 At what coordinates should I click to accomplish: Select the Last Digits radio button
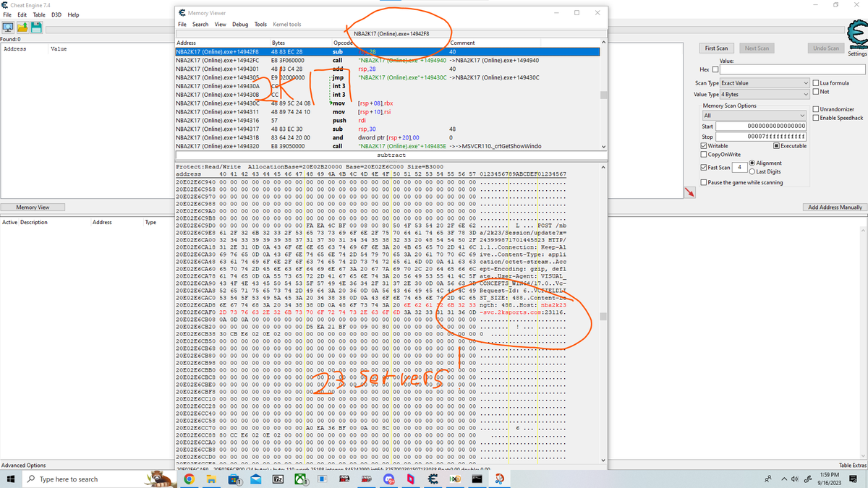(752, 171)
